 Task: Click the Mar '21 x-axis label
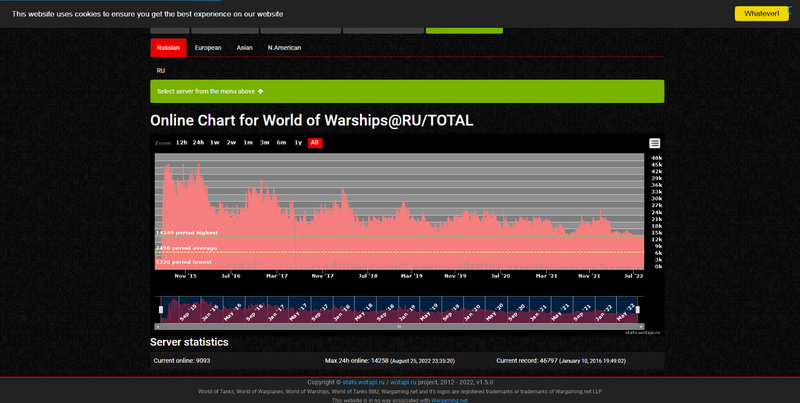pyautogui.click(x=546, y=276)
